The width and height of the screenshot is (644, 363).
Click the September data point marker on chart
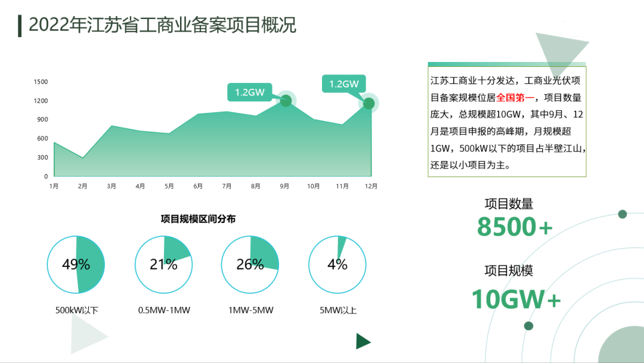(x=286, y=101)
